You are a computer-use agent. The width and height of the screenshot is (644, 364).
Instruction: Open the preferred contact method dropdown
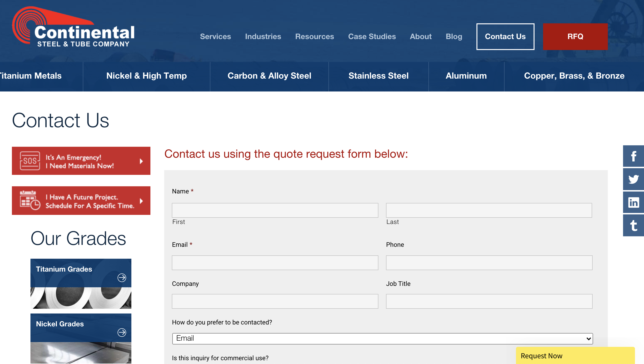click(x=382, y=339)
